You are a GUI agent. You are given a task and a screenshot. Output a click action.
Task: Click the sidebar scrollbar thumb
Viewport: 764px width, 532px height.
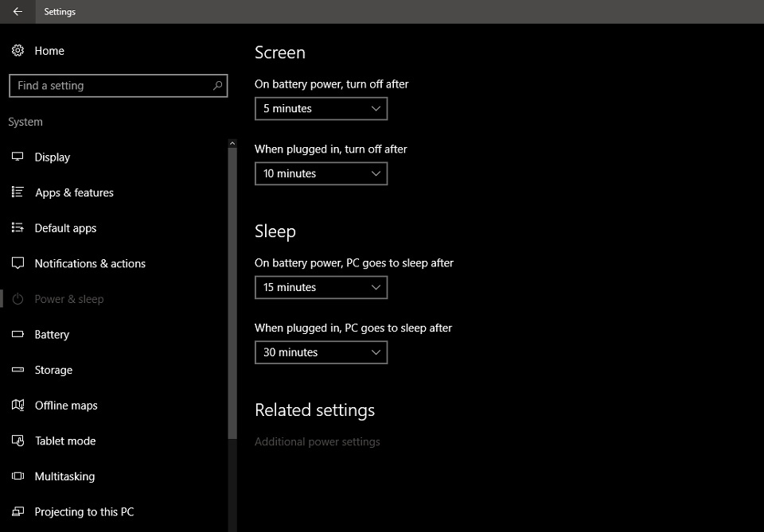tap(232, 293)
